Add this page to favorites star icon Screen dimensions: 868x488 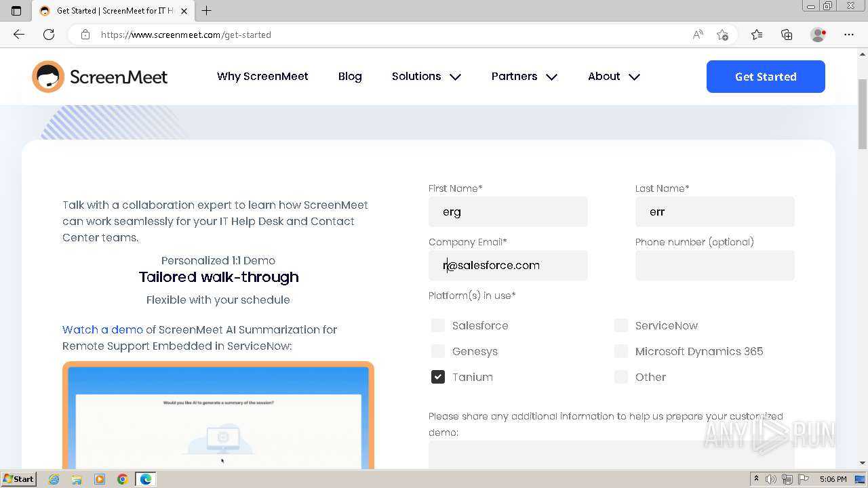(723, 35)
